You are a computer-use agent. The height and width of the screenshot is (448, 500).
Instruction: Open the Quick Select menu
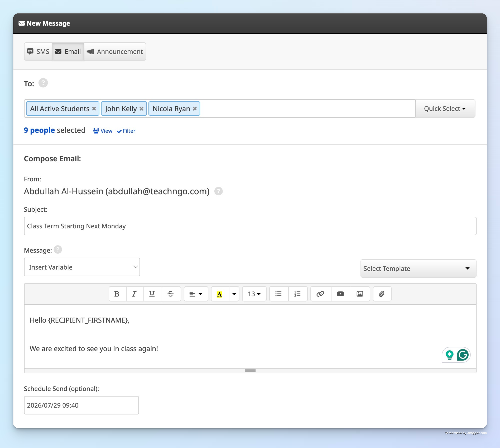pos(444,109)
